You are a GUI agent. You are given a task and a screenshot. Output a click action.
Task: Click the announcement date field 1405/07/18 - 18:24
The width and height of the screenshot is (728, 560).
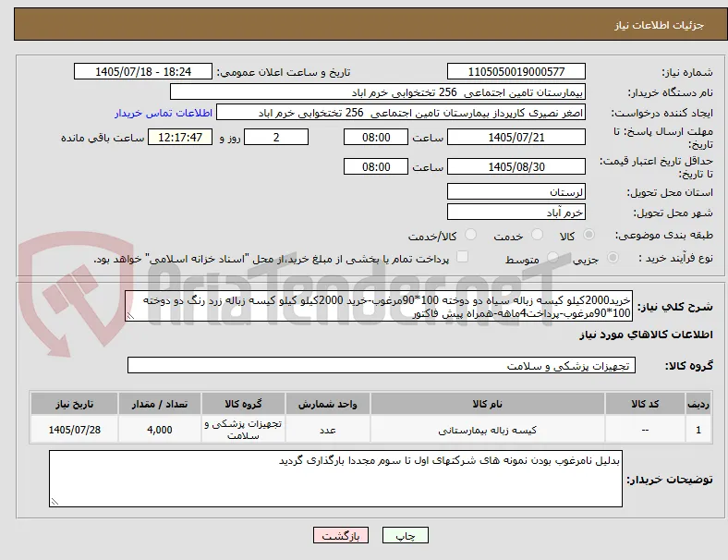(143, 71)
